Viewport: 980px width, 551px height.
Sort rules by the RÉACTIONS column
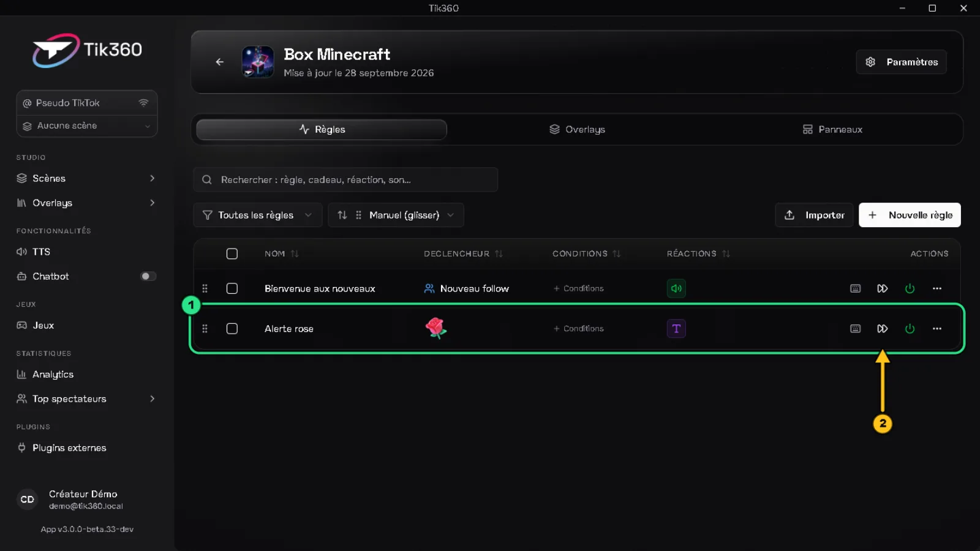pyautogui.click(x=698, y=253)
